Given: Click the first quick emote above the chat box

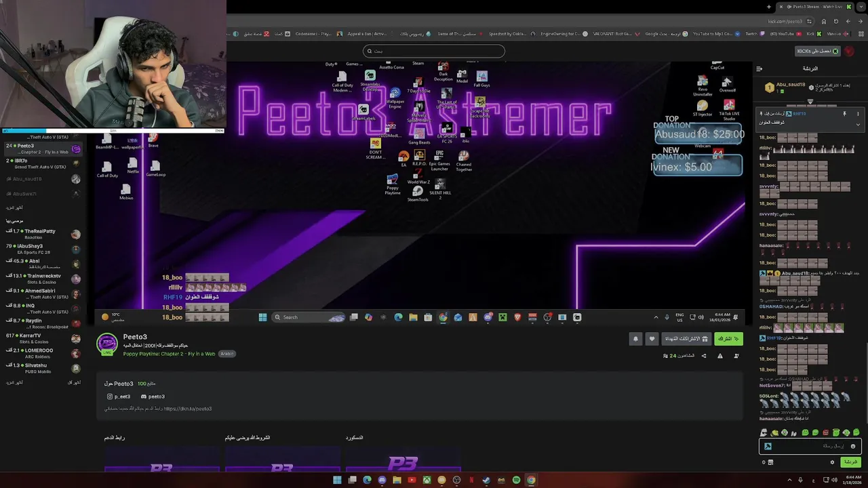Looking at the screenshot, I should pos(764,432).
